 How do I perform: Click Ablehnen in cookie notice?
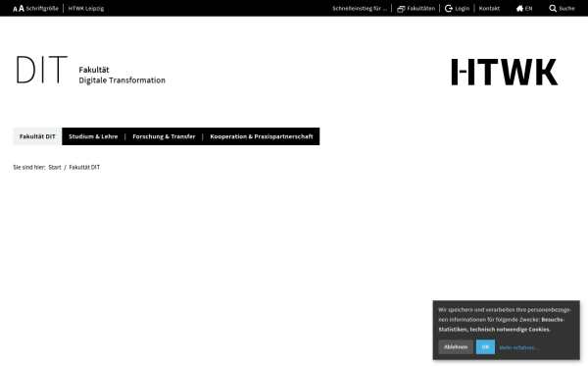456,347
